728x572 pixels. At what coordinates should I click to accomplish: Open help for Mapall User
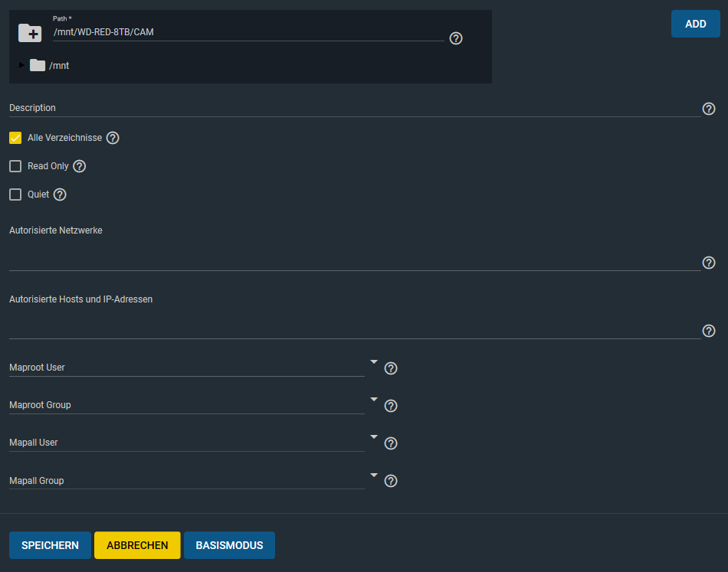coord(391,443)
